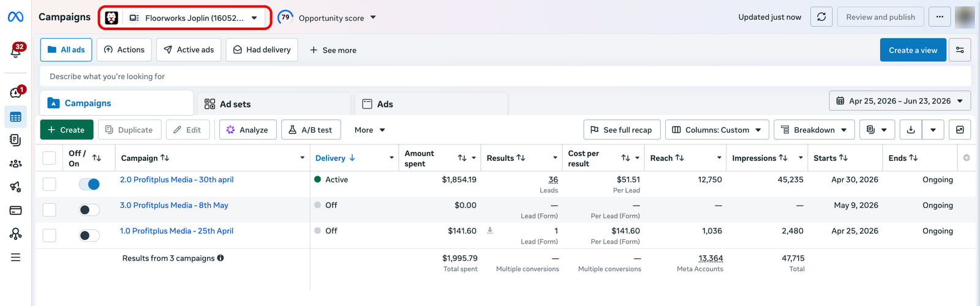Switch to the Campaigns tab
The height and width of the screenshot is (306, 980).
[116, 103]
